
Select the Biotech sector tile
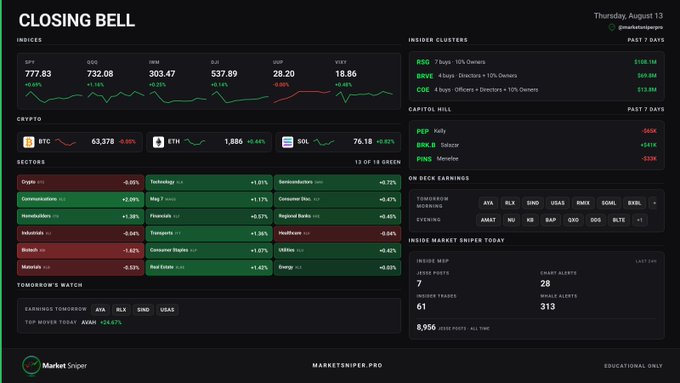coord(80,251)
